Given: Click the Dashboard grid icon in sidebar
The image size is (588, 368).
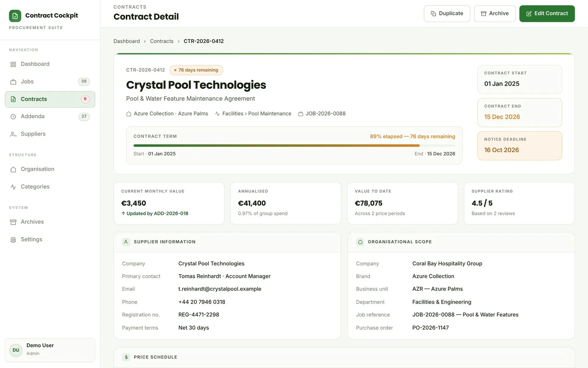Looking at the screenshot, I should point(13,64).
